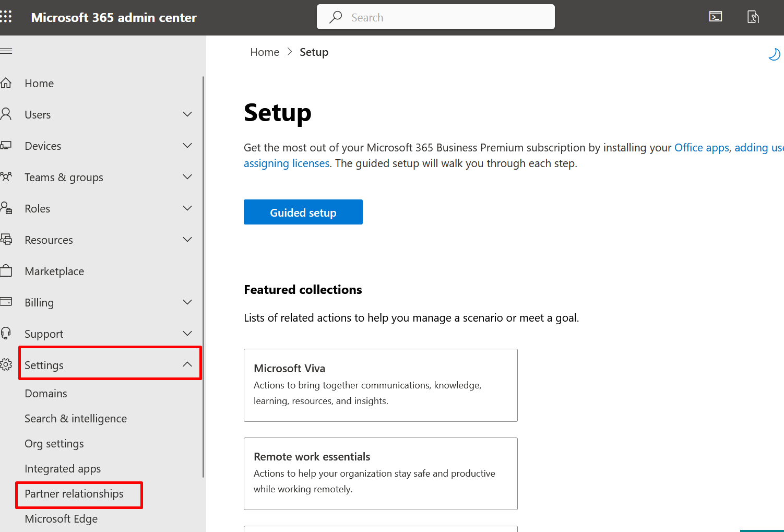Follow the assigning licenses link
This screenshot has width=784, height=532.
(x=287, y=163)
